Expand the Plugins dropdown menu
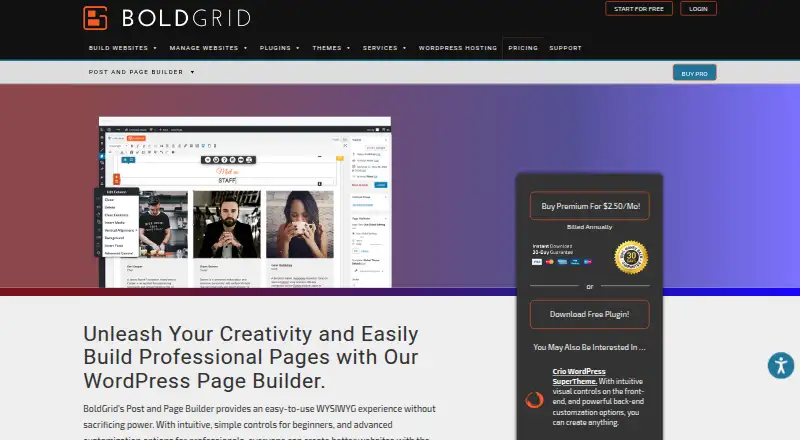 279,48
